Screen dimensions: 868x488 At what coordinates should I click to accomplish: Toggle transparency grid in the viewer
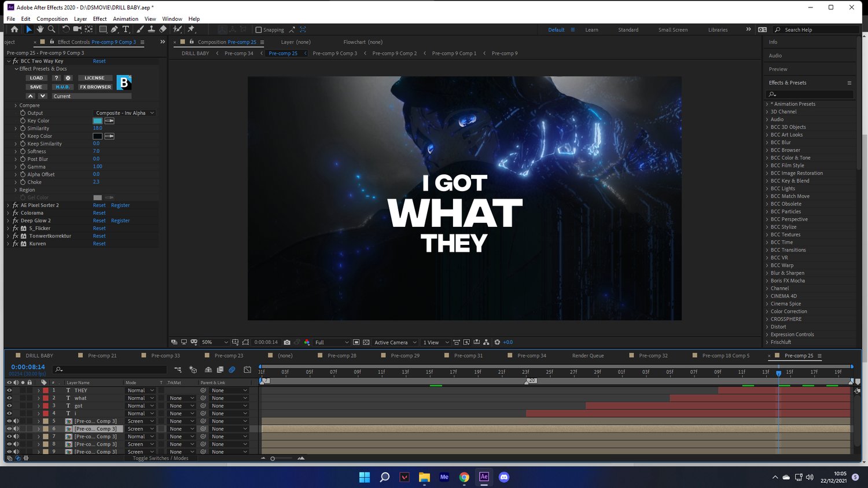pos(366,342)
